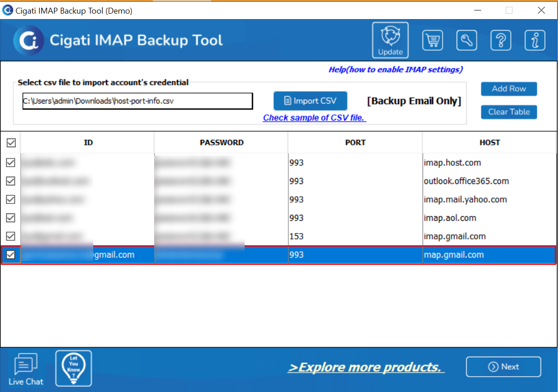Uncheck the imap.host.com row checkbox

[x=11, y=163]
